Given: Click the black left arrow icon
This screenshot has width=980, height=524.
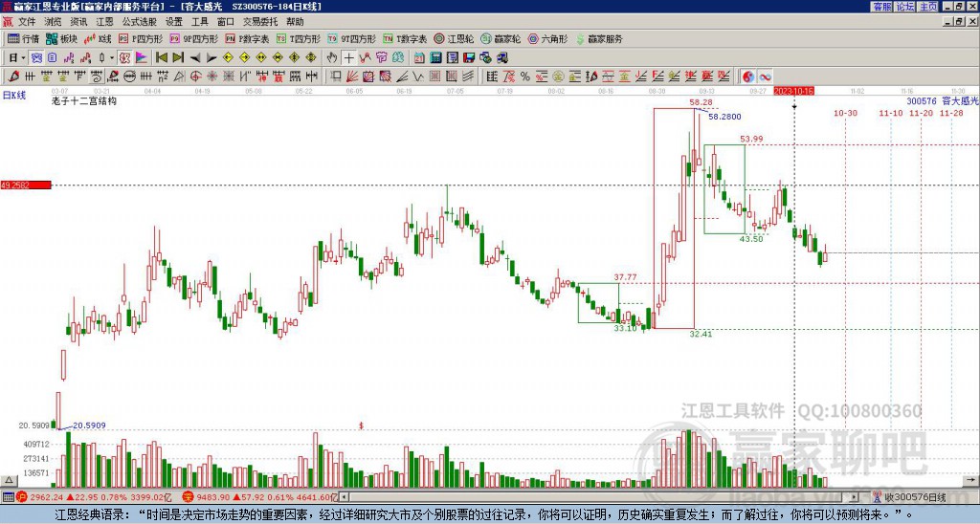Looking at the screenshot, I should [195, 57].
